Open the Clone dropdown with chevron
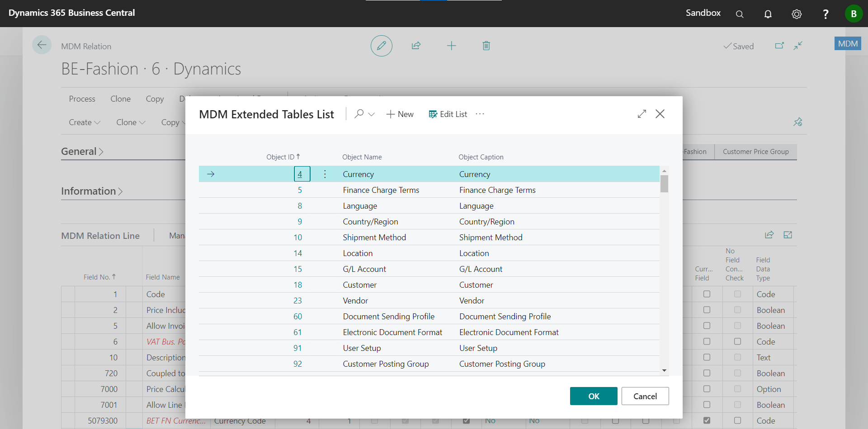This screenshot has width=868, height=429. click(x=131, y=122)
